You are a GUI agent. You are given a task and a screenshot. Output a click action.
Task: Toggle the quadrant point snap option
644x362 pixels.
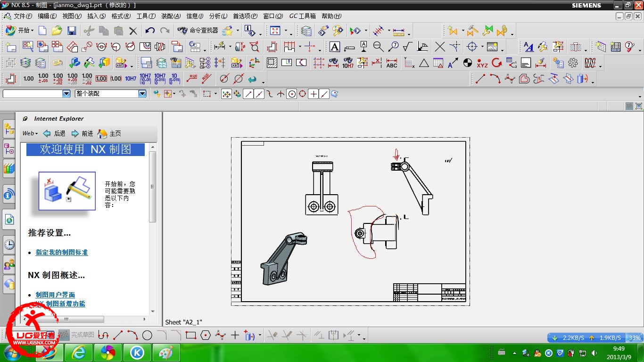[302, 94]
